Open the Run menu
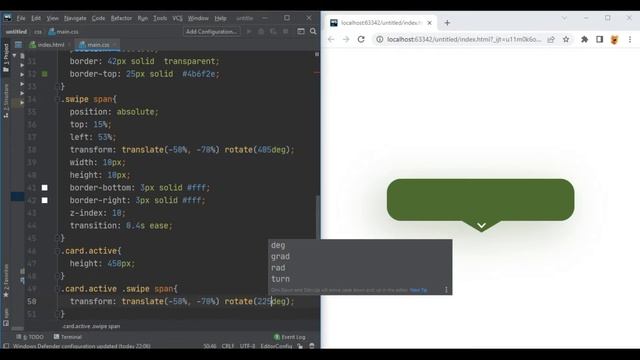 tap(142, 18)
